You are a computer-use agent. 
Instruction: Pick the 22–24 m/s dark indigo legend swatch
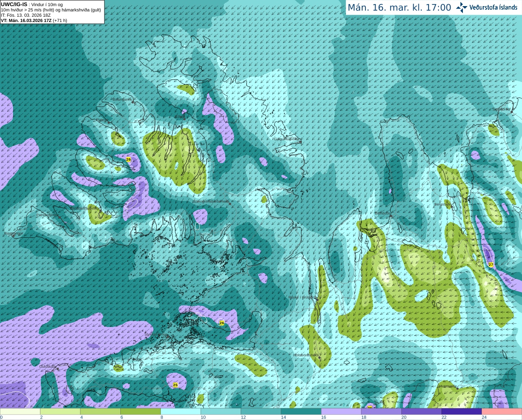tap(462, 411)
